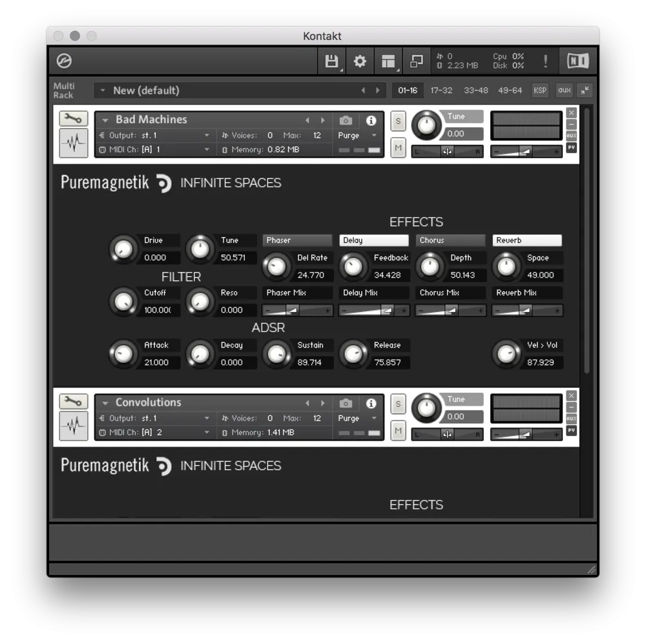
Task: Click the Kontakt logo at top left
Action: tap(64, 61)
